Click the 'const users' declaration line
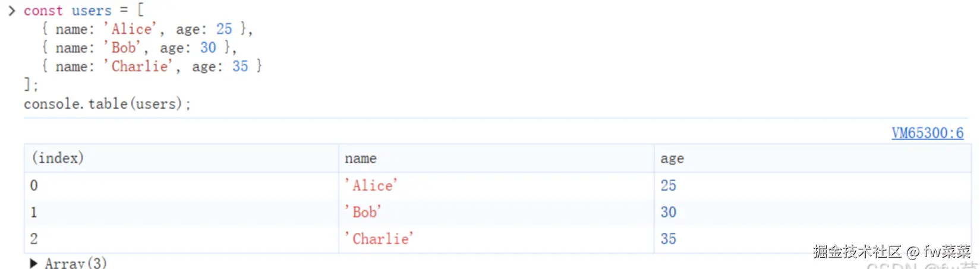This screenshot has height=269, width=980. click(83, 11)
